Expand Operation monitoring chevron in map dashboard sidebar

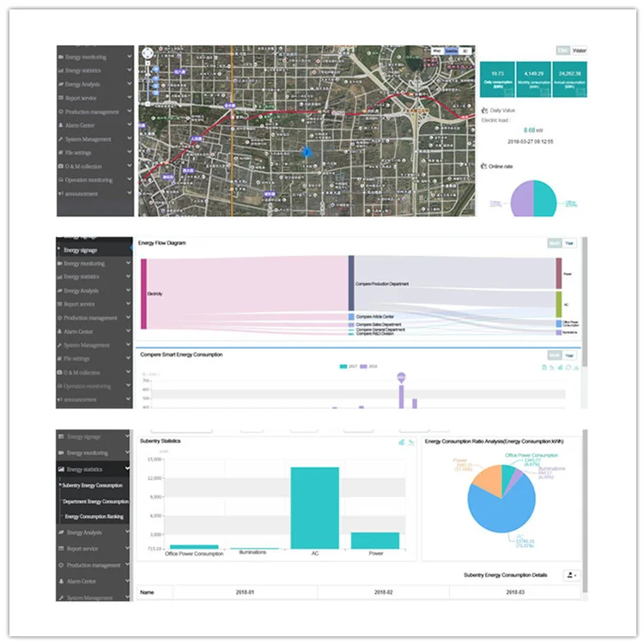pos(130,179)
